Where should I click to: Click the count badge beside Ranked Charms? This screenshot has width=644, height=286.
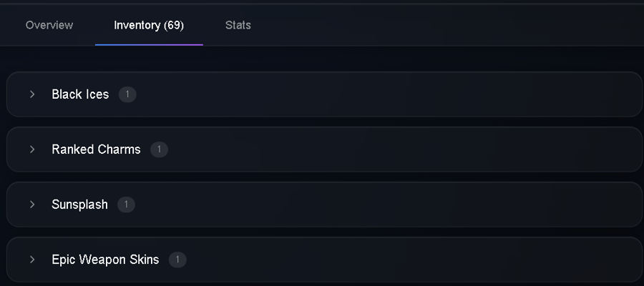pyautogui.click(x=159, y=149)
